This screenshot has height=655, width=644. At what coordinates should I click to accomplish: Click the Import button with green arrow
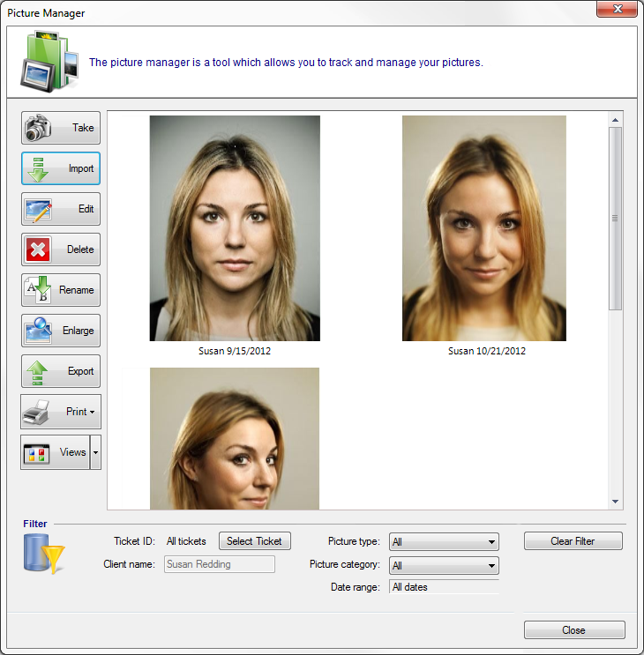pos(61,168)
